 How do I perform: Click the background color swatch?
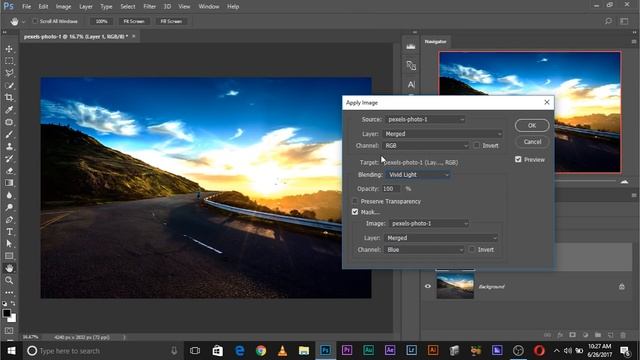click(x=13, y=319)
